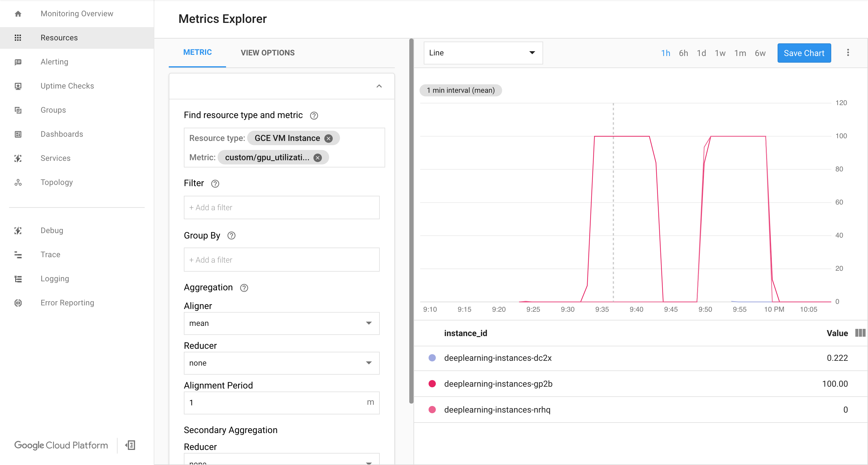Expand the Reducer none dropdown
The image size is (868, 465).
coord(281,362)
